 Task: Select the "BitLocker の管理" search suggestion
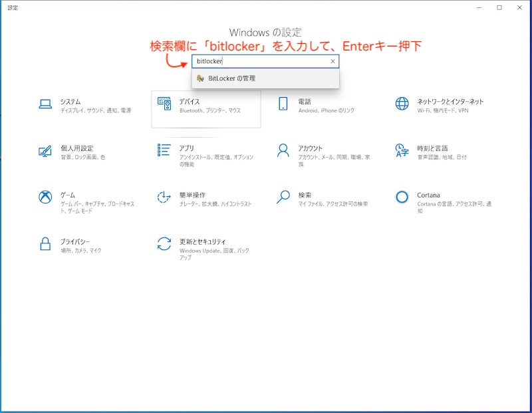coord(265,78)
